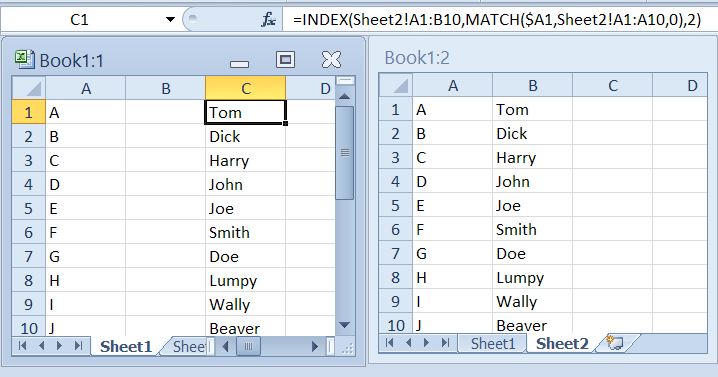Select cell with Joe in Book1:2
Image resolution: width=718 pixels, height=377 pixels.
coord(533,206)
